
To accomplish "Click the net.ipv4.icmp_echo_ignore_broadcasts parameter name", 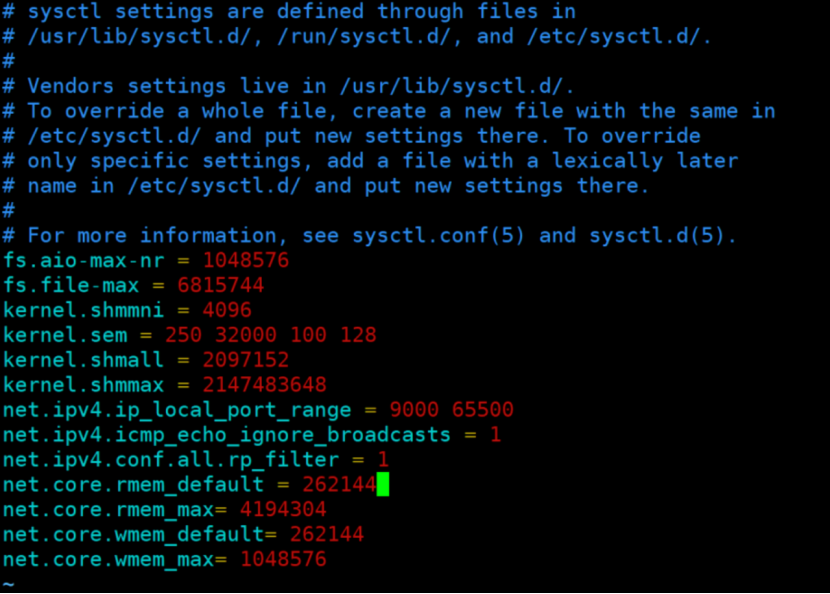I will tap(227, 435).
